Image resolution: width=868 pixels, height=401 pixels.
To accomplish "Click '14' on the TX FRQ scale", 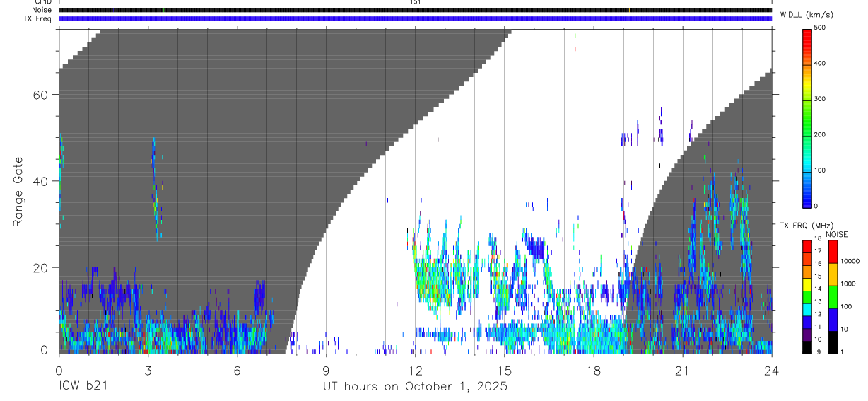I will (x=818, y=289).
